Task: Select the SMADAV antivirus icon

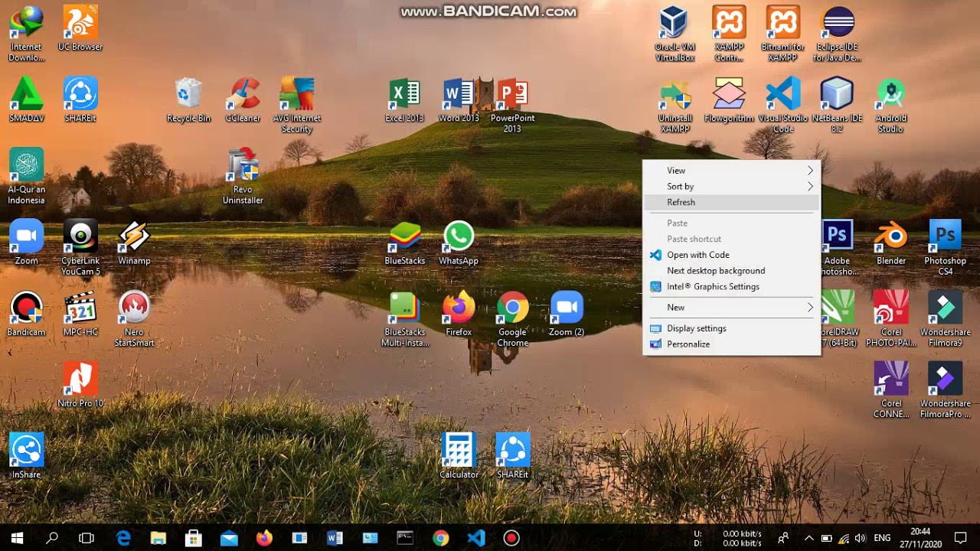Action: click(26, 99)
